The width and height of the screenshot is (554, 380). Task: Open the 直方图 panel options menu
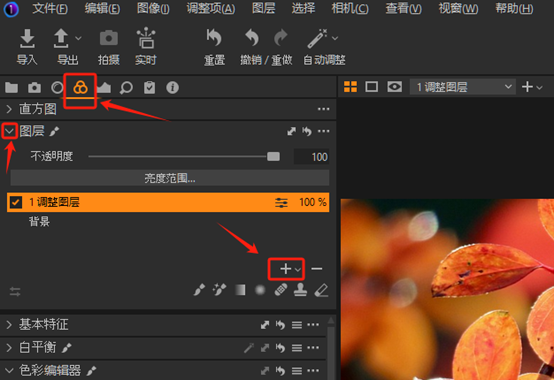coord(323,109)
